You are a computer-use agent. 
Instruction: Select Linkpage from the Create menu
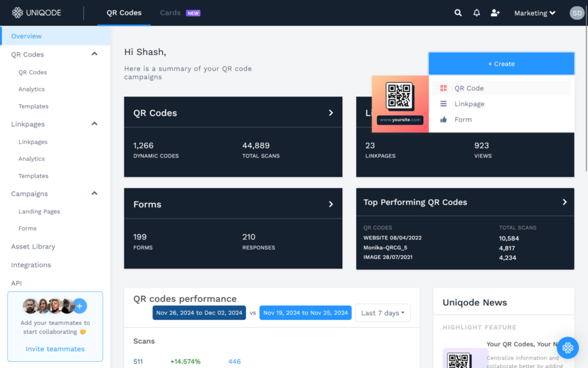(x=501, y=104)
